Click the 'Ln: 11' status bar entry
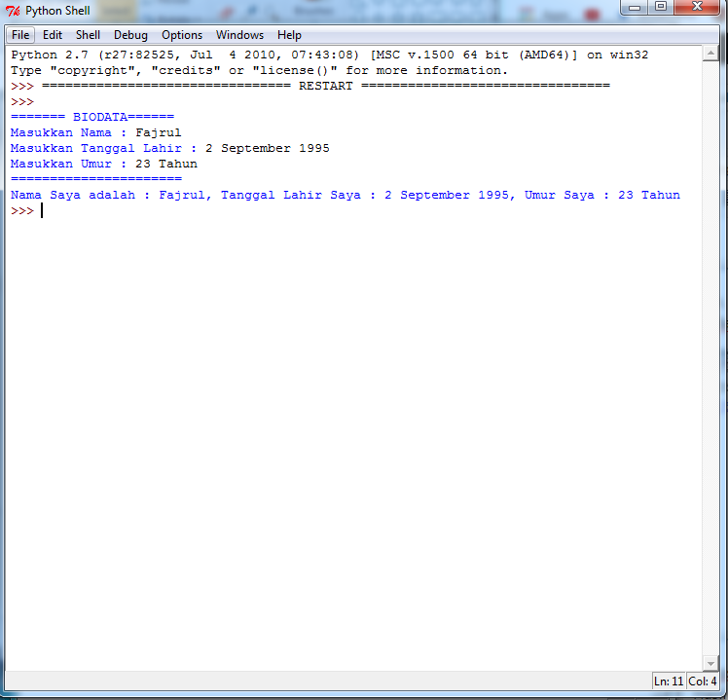Image resolution: width=728 pixels, height=700 pixels. click(x=669, y=682)
